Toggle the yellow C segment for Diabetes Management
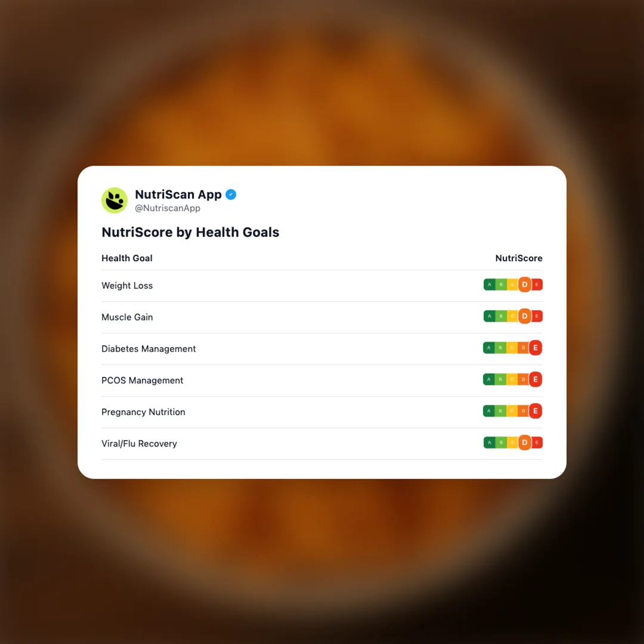Viewport: 644px width, 644px height. pos(512,348)
